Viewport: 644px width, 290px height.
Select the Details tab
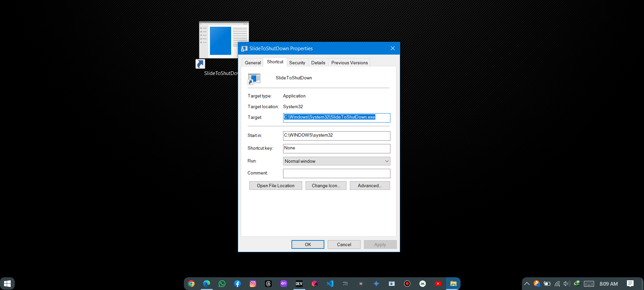(318, 63)
